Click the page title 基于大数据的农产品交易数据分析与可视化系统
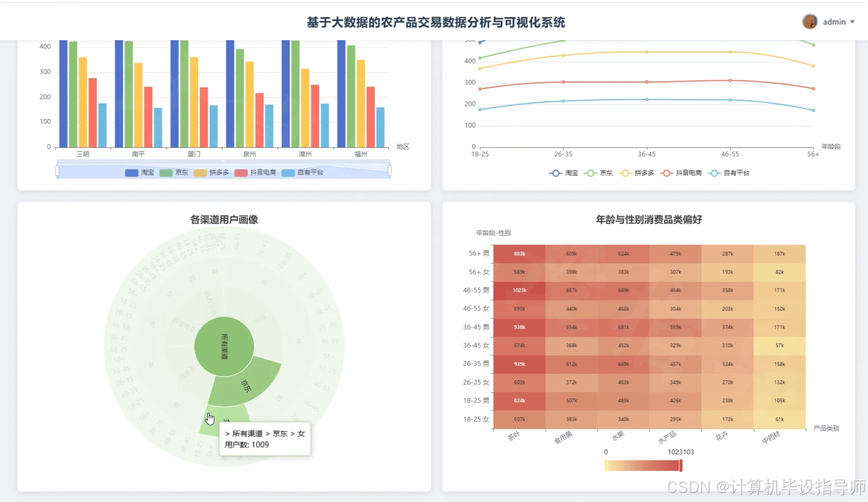The height and width of the screenshot is (502, 868). click(436, 22)
